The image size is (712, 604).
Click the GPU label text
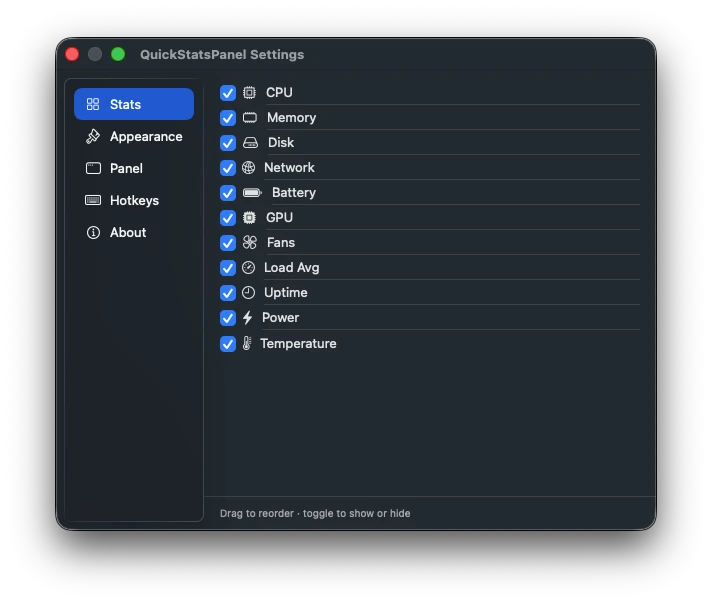279,218
